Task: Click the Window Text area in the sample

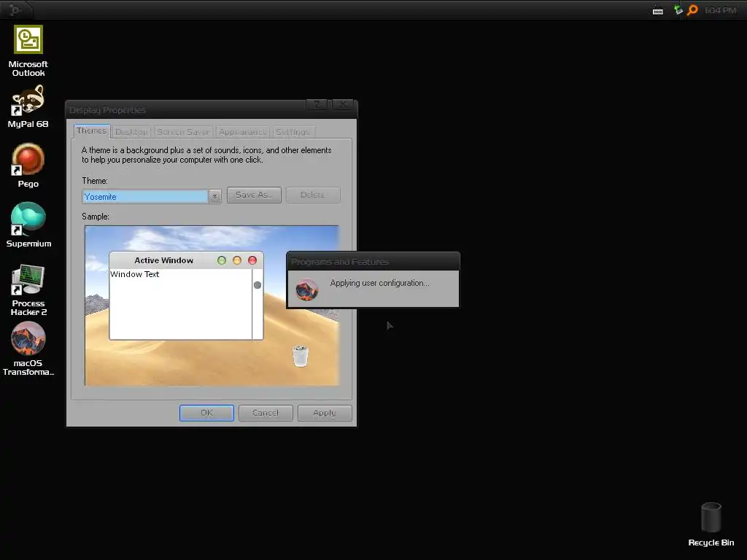Action: (x=181, y=304)
